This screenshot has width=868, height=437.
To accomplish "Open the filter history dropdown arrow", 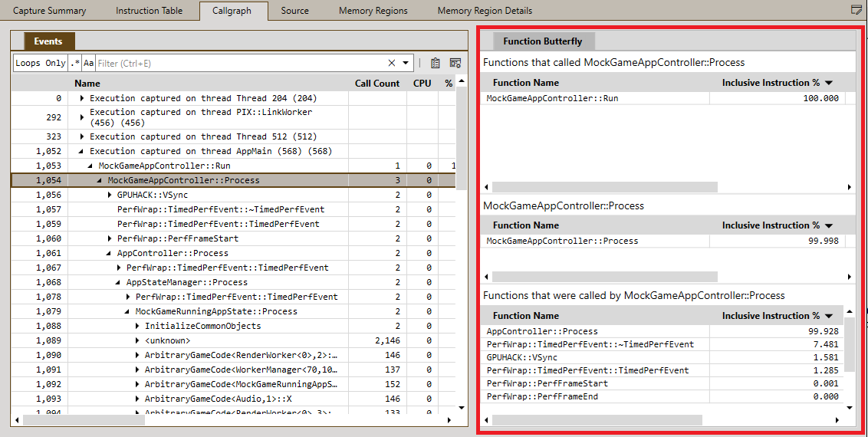I will pos(406,63).
